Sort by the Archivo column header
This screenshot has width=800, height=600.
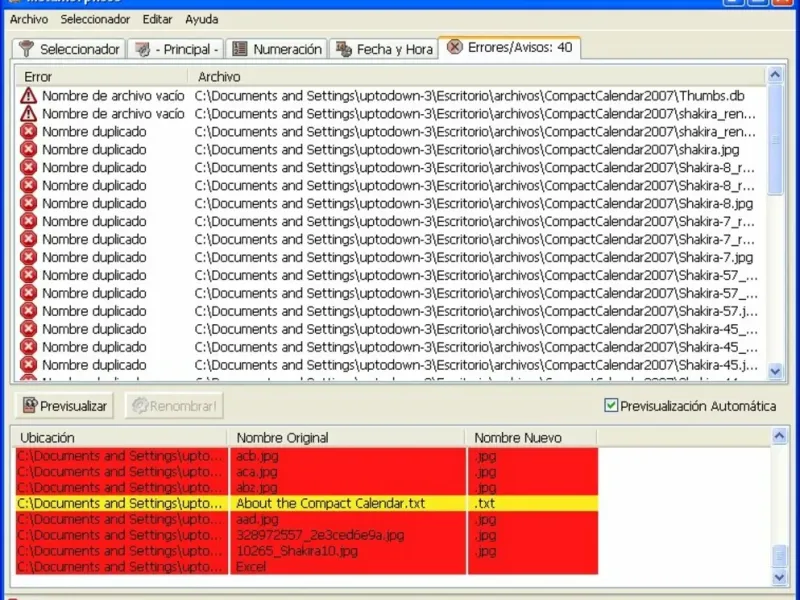(x=477, y=77)
